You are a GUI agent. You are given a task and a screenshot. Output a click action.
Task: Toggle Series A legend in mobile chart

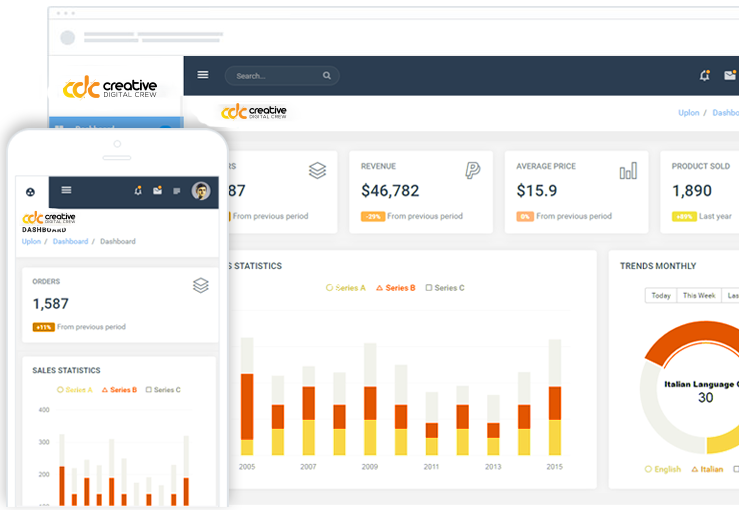(75, 390)
